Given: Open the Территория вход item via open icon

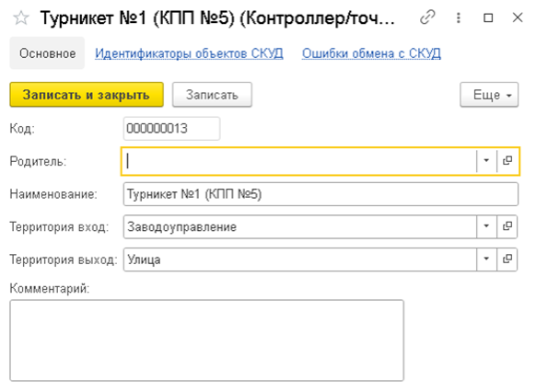Looking at the screenshot, I should pos(507,226).
